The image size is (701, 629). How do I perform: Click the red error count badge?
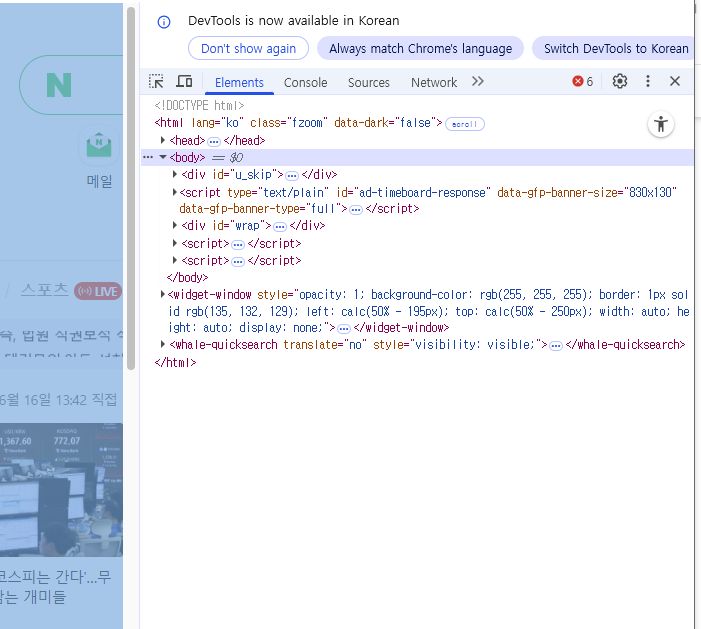[x=583, y=81]
